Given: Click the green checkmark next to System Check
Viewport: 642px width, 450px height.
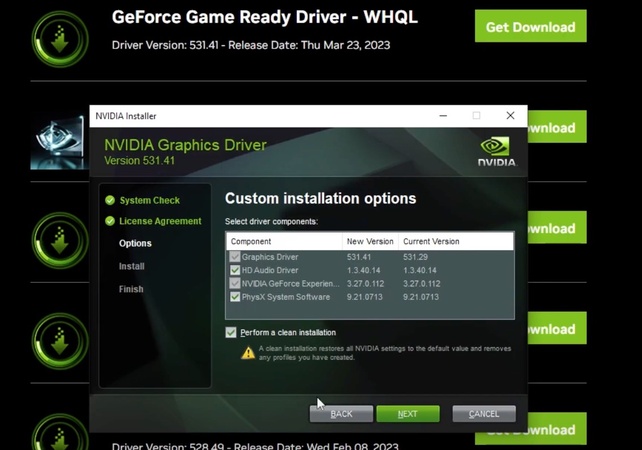Looking at the screenshot, I should pyautogui.click(x=110, y=200).
